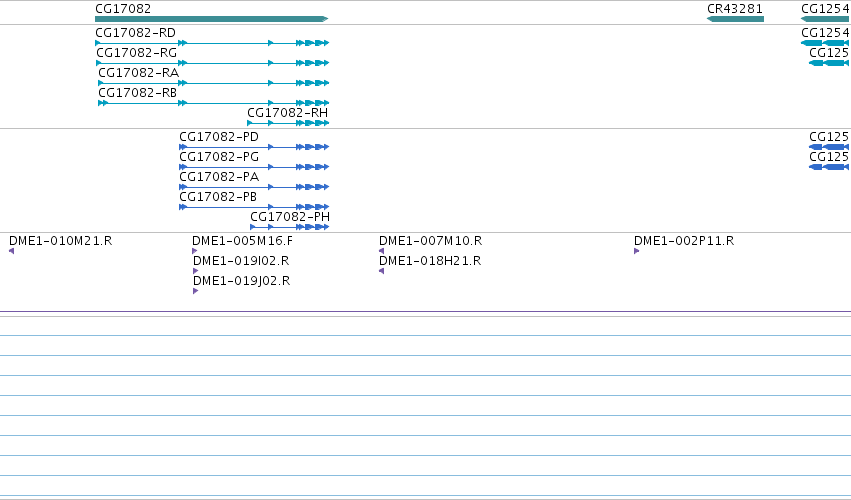This screenshot has height=500, width=851.
Task: Select protein CG17082-PH feature
Action: [290, 227]
